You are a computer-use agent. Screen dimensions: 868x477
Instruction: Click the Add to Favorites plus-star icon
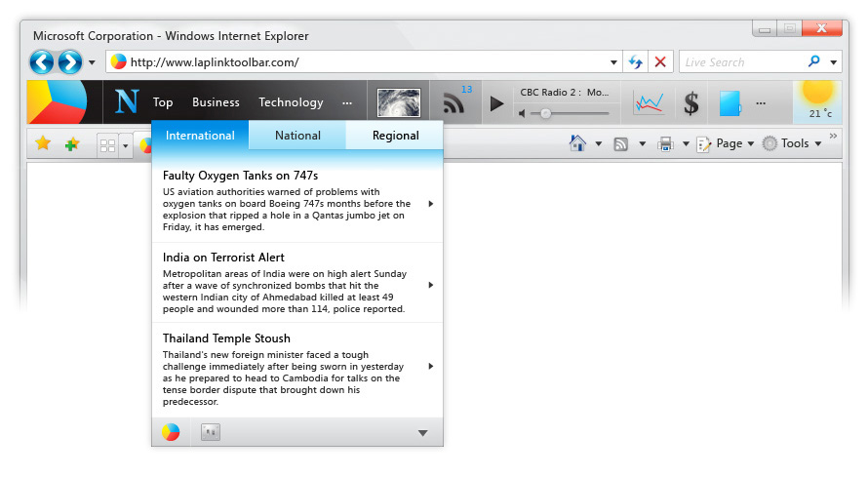coord(72,144)
